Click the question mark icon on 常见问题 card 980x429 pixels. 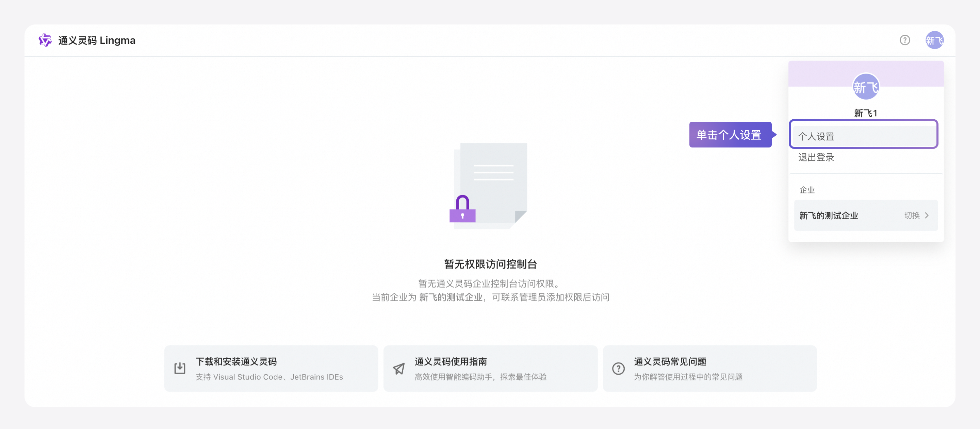tap(618, 368)
